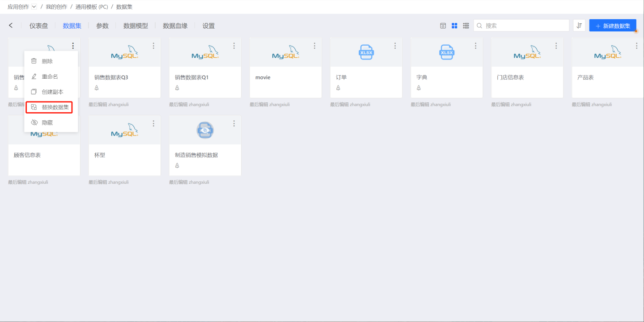Image resolution: width=644 pixels, height=322 pixels.
Task: Click 创建副本 menu entry
Action: pyautogui.click(x=52, y=92)
